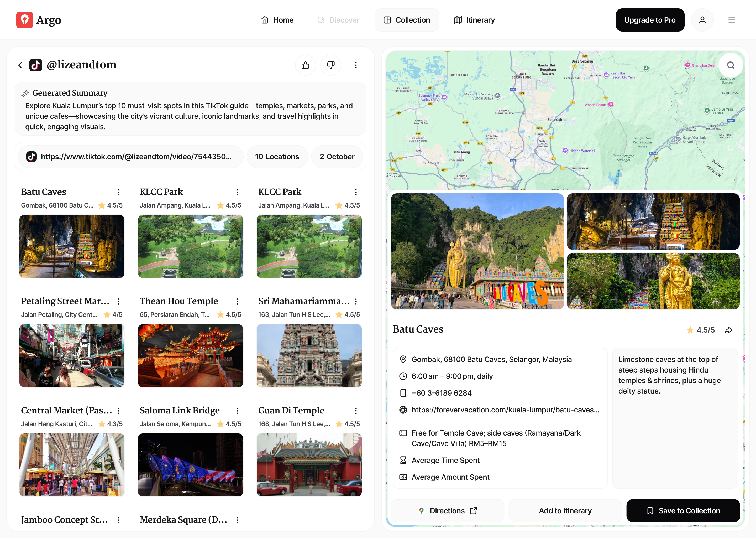756x538 pixels.
Task: Open the three-dot menu on Batu Caves card
Action: click(118, 192)
